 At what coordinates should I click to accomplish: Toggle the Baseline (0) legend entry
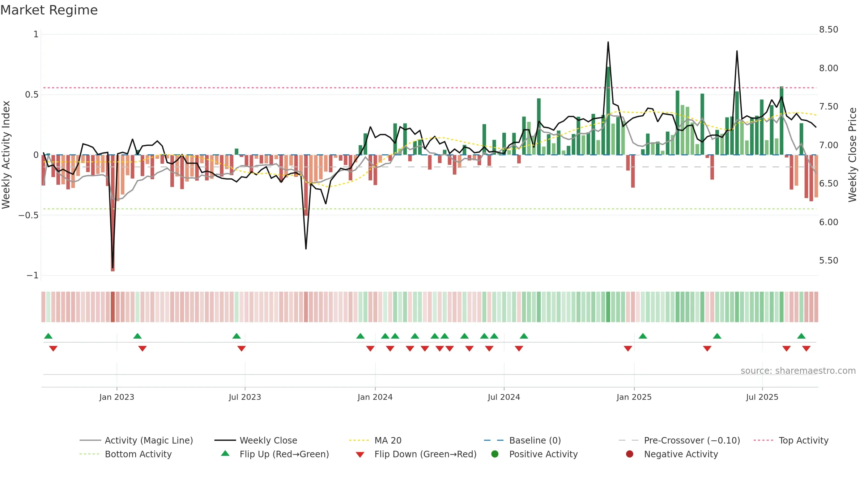[522, 440]
